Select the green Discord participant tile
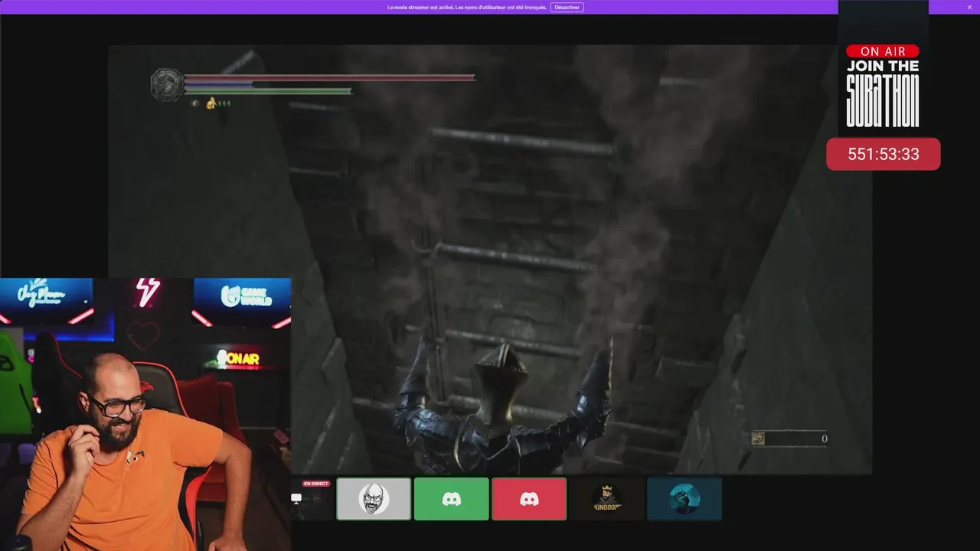The height and width of the screenshot is (551, 980). (x=452, y=499)
